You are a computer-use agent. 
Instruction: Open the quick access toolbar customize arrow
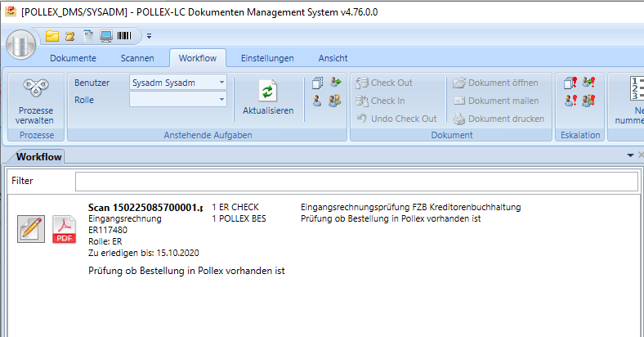coord(149,36)
